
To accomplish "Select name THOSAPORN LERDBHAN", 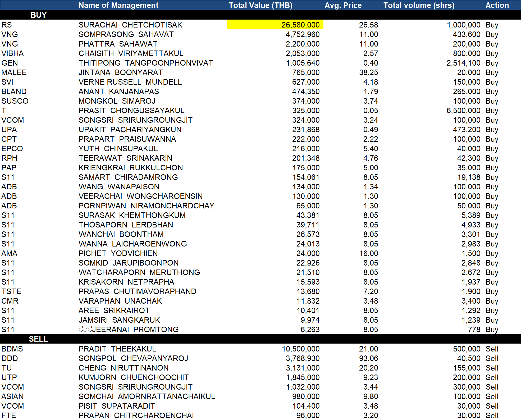I will tap(126, 225).
